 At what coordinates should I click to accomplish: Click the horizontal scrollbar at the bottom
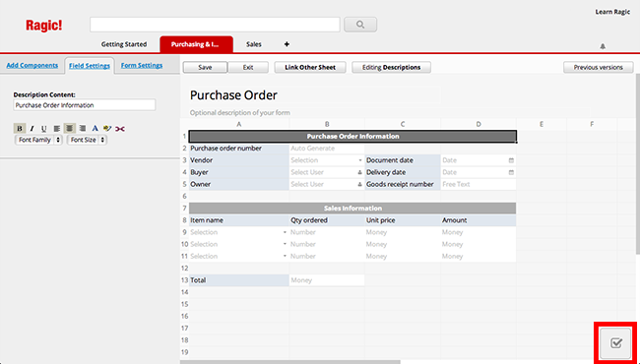tap(289, 362)
